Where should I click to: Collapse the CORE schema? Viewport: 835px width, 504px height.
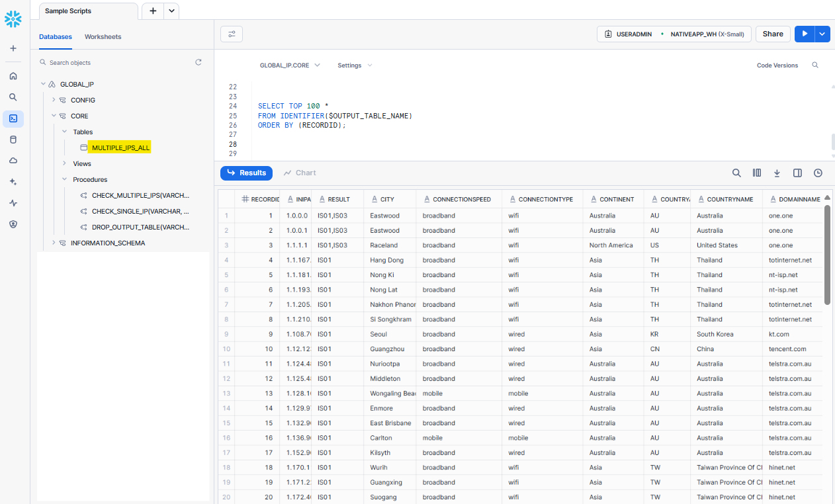[54, 116]
